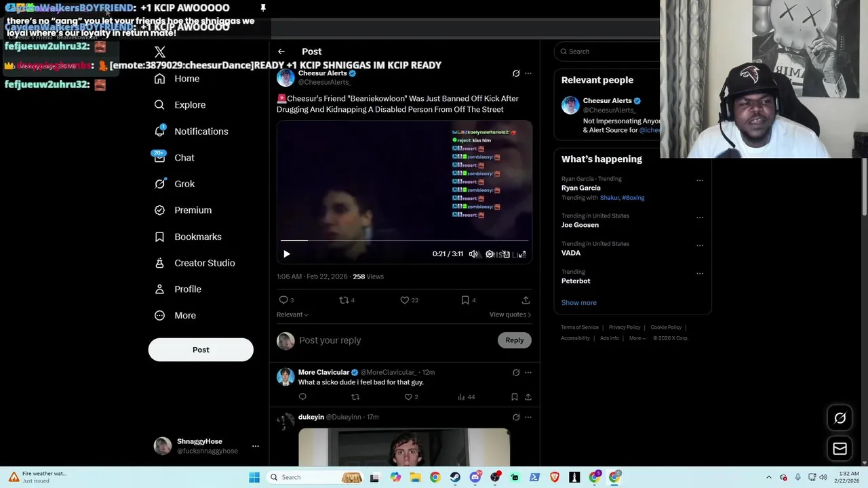Open Grok explain icon on Cheesur Alerts post
868x488 pixels.
516,73
